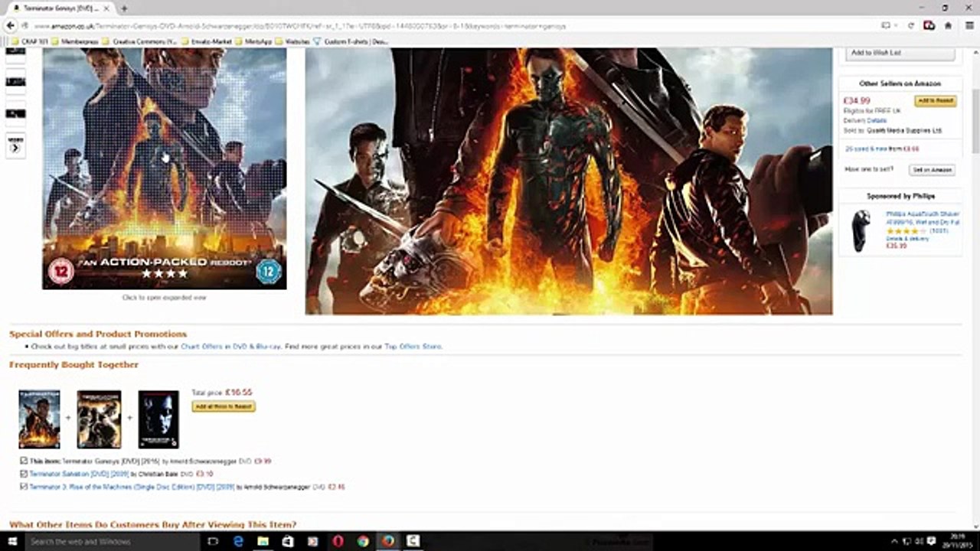Open the Memberpress bookmark folder
The image size is (980, 551).
pos(74,41)
